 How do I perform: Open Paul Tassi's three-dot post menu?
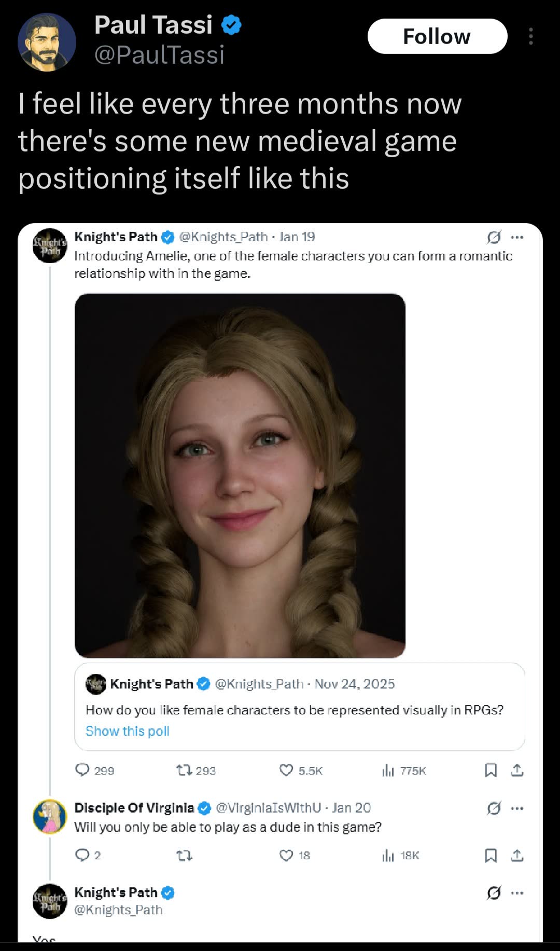click(x=530, y=36)
